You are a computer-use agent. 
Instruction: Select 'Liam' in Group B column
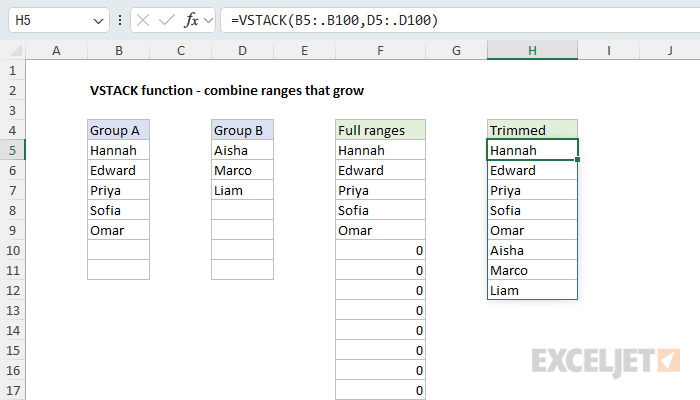[x=242, y=191]
